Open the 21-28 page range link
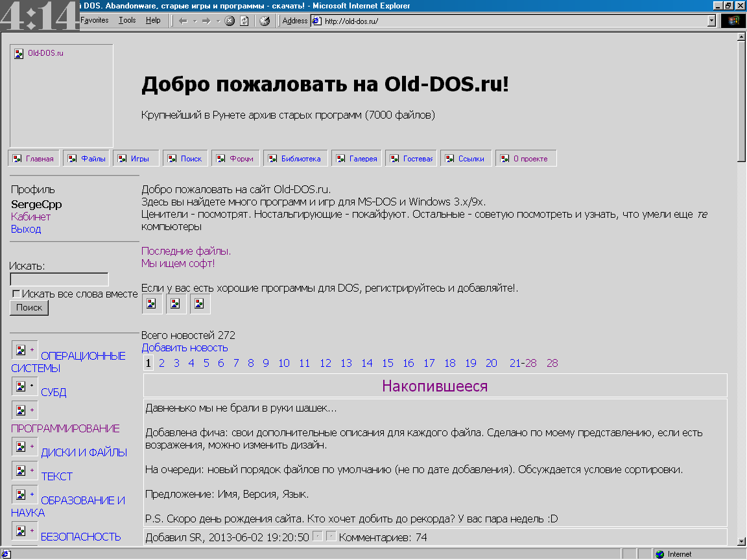Screen dimensions: 747x560 [523, 364]
